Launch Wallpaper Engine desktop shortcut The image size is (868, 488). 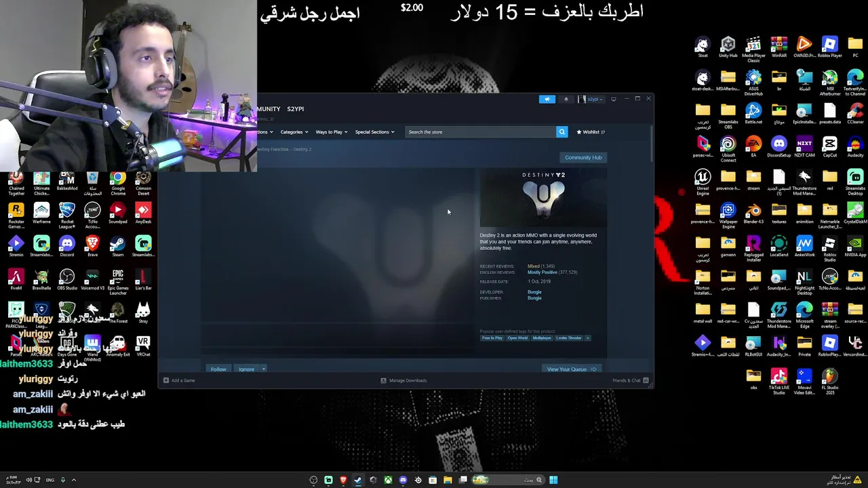pos(728,215)
